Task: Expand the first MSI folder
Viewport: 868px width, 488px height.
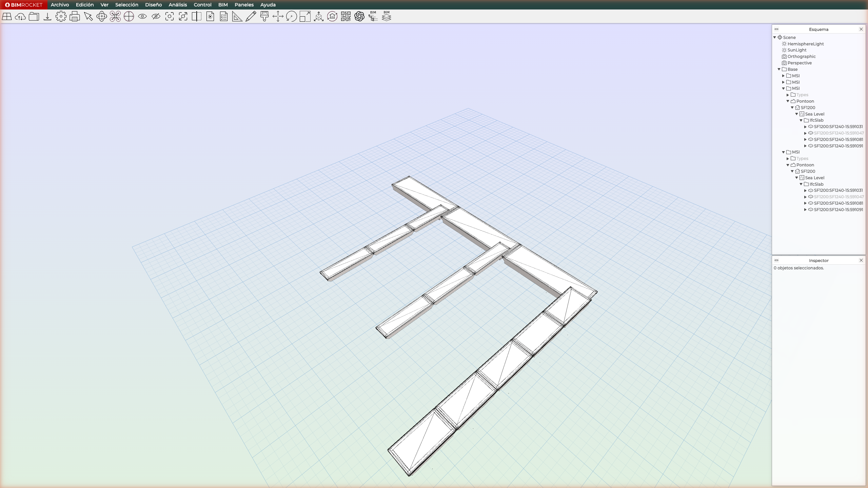Action: click(784, 76)
